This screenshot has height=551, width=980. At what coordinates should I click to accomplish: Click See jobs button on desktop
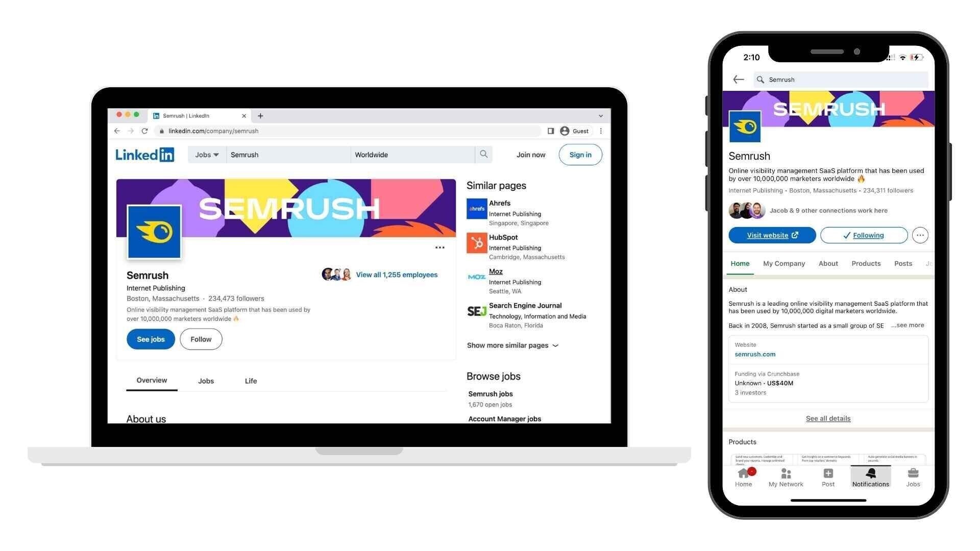pos(151,338)
